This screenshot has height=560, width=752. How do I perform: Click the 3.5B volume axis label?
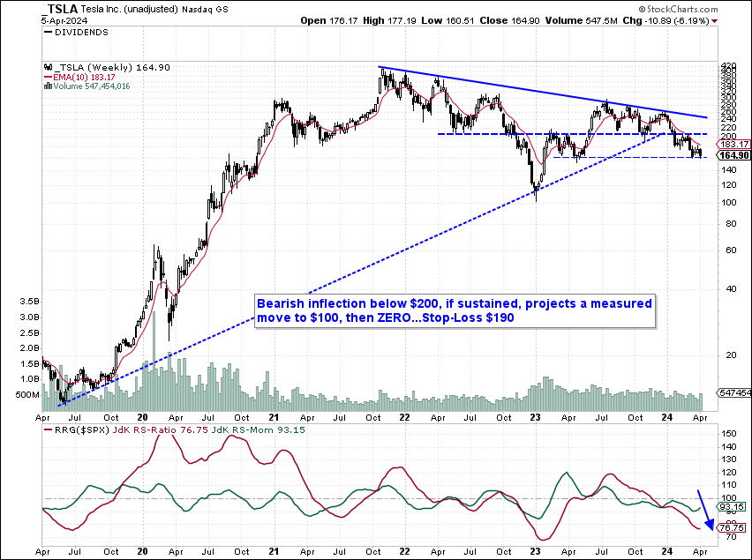(x=30, y=302)
